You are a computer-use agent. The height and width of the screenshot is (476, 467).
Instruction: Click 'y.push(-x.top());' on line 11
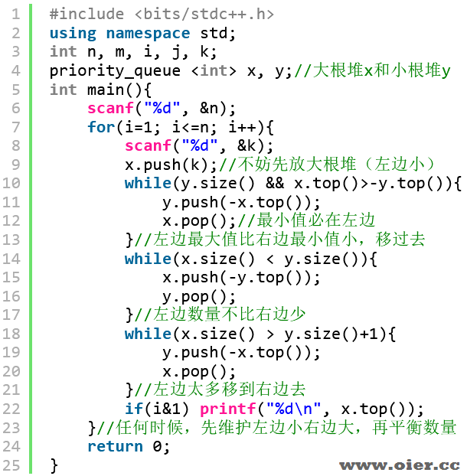pos(241,203)
